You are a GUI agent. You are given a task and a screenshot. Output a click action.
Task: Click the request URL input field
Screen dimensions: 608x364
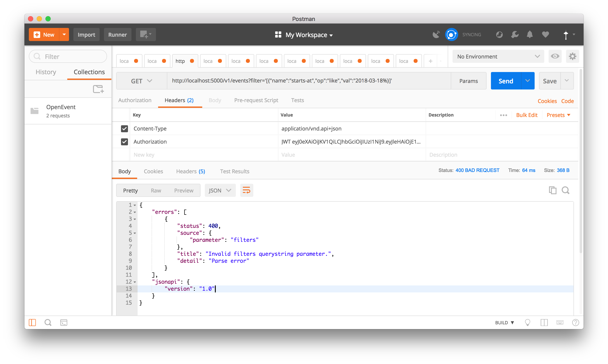(309, 81)
